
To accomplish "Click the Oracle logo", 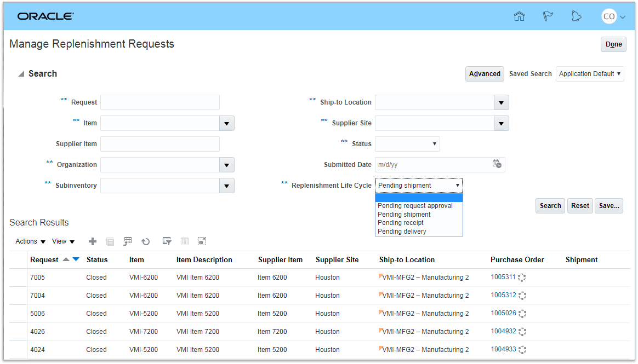I will (x=45, y=16).
